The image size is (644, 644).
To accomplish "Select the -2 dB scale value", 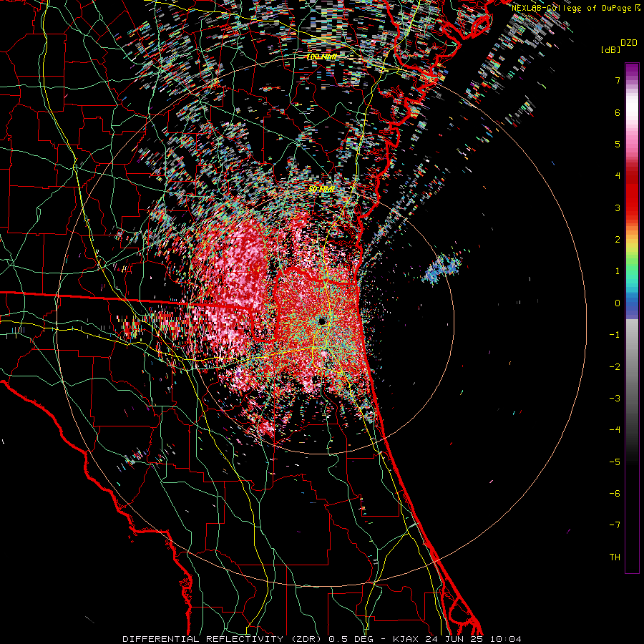I will tap(615, 367).
